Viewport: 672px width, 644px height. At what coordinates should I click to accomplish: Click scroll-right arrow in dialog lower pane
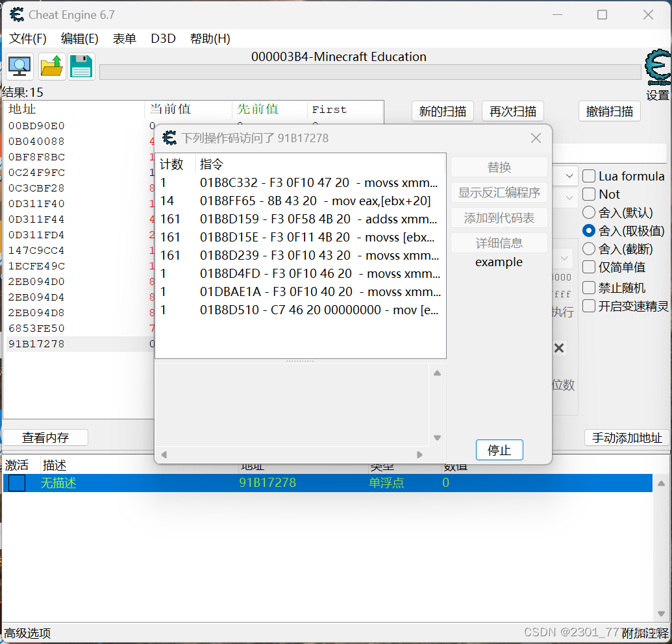419,454
